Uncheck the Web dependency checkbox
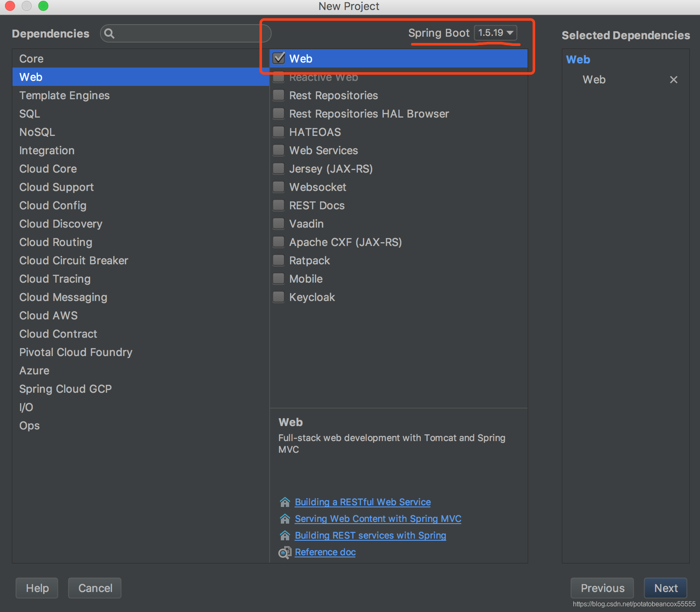Screen dimensions: 700x612 (279, 58)
